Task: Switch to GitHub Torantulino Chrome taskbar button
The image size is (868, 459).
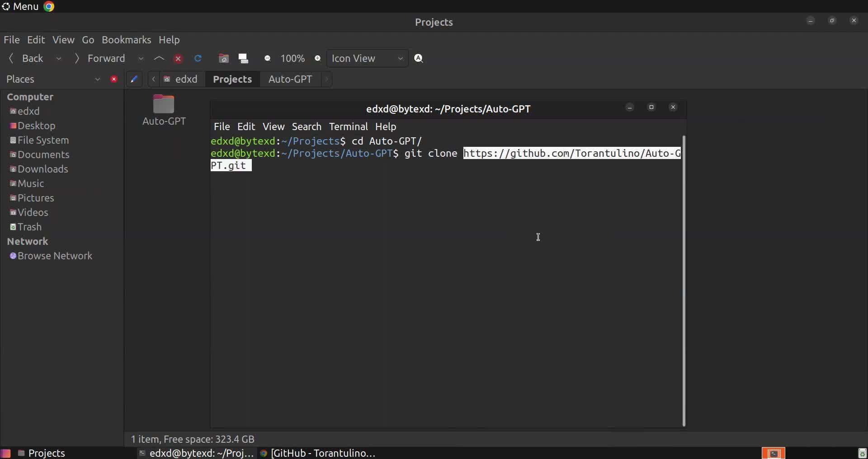Action: pyautogui.click(x=318, y=453)
